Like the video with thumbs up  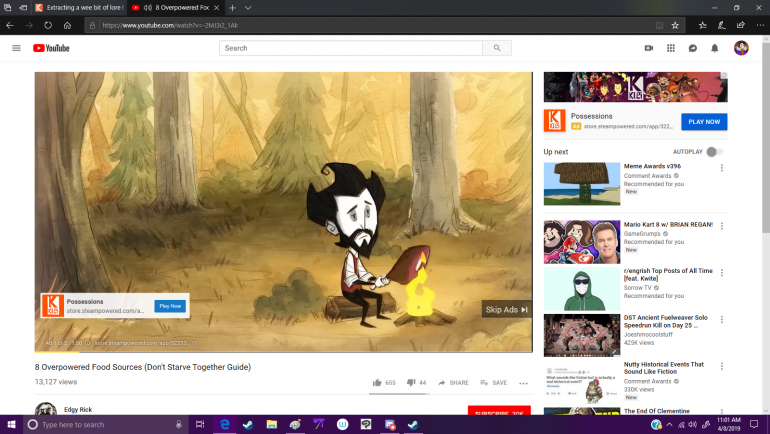tap(377, 382)
